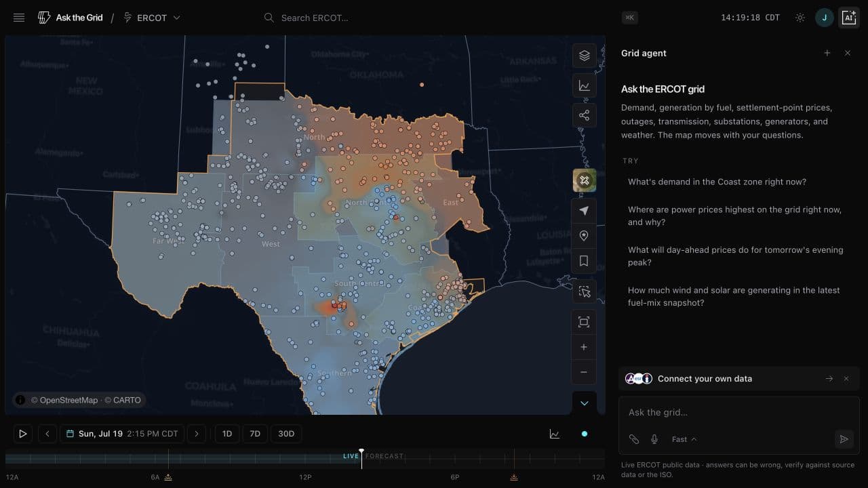Click the Ask the Grid logo

click(x=71, y=18)
